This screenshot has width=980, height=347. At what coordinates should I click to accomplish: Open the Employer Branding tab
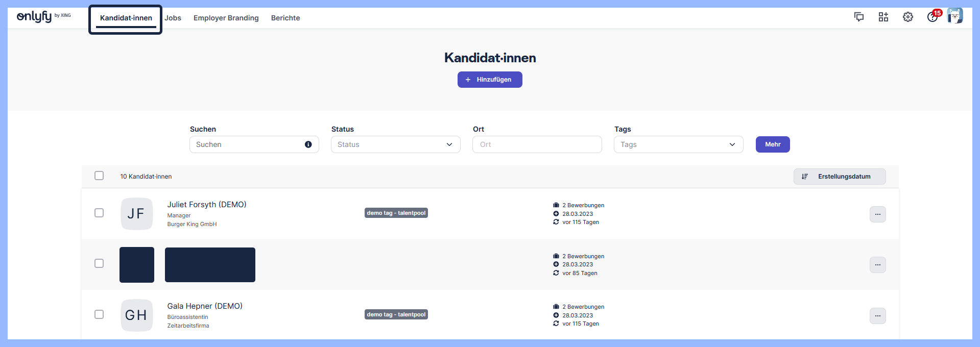(226, 18)
